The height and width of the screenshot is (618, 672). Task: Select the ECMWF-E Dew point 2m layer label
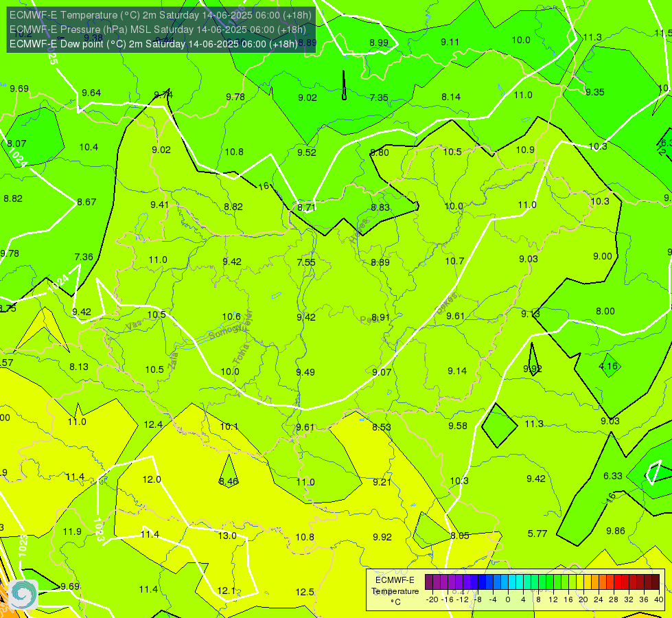tap(154, 44)
